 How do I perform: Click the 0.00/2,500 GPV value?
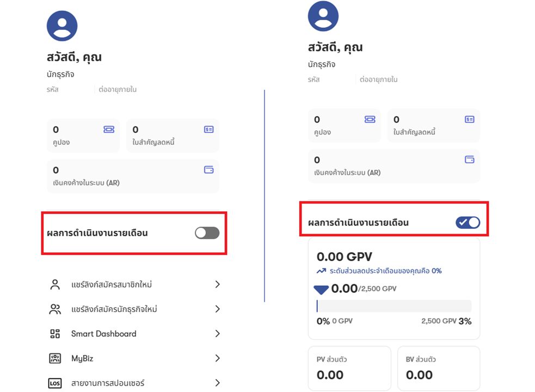[364, 289]
